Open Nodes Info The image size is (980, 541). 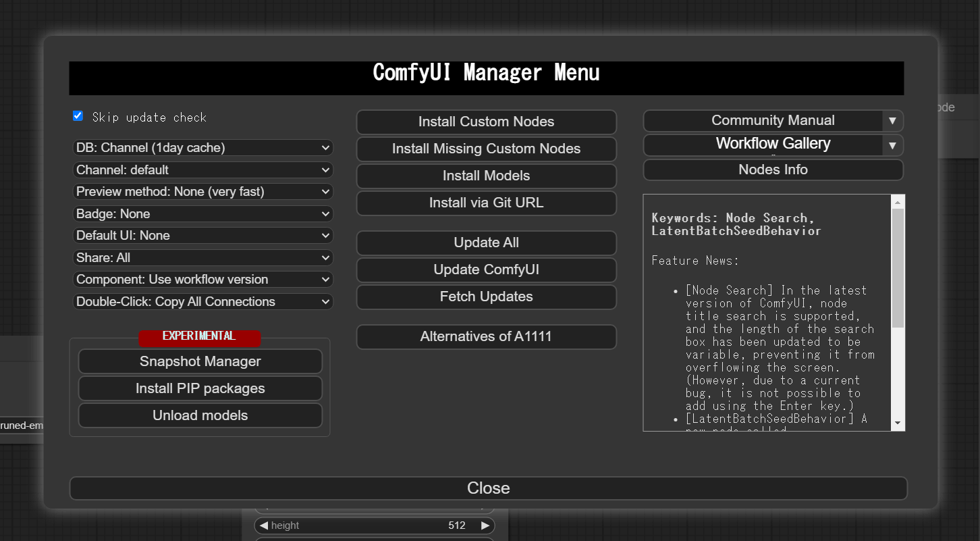tap(773, 170)
